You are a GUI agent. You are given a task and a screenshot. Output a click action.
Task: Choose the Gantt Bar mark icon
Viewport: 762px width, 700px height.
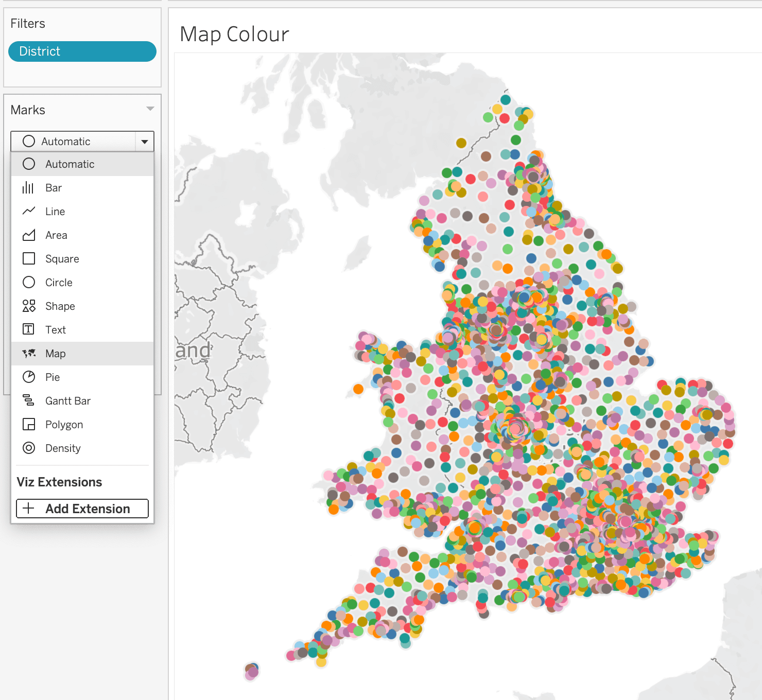pos(29,400)
